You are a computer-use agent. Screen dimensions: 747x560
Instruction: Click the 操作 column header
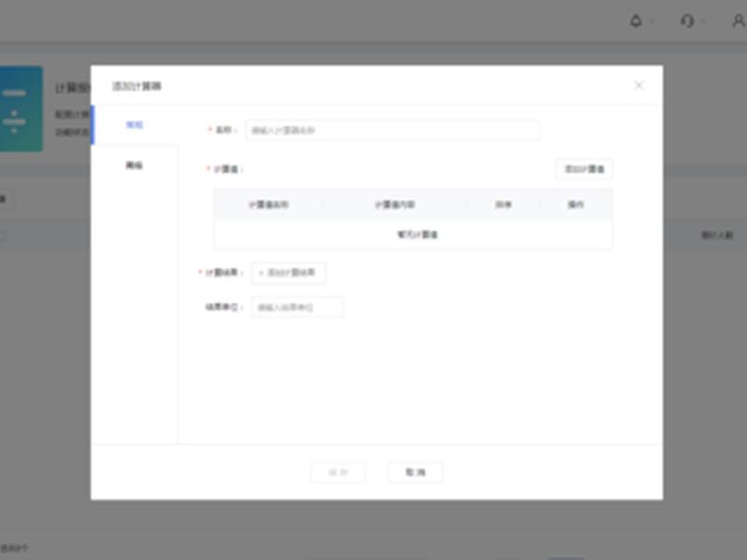(576, 204)
